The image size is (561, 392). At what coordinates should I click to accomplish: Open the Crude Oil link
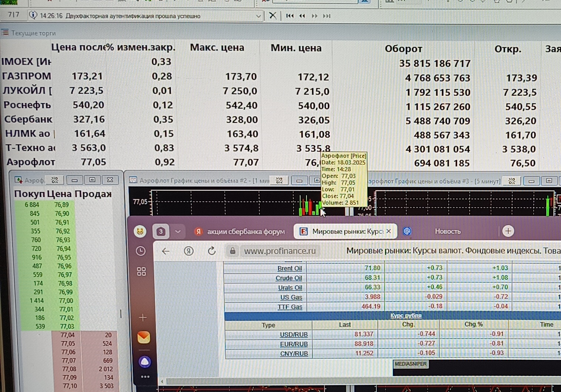(x=289, y=278)
